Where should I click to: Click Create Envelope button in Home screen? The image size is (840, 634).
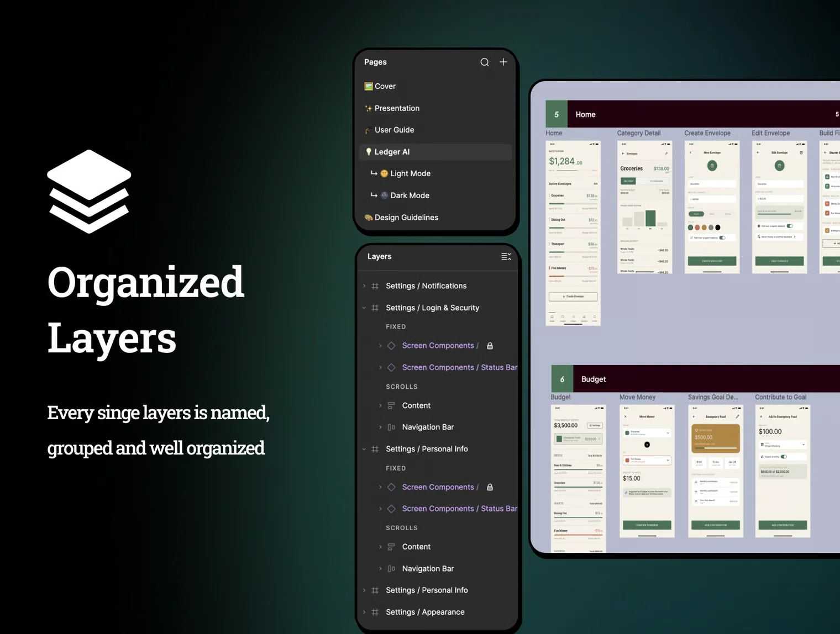pyautogui.click(x=573, y=297)
